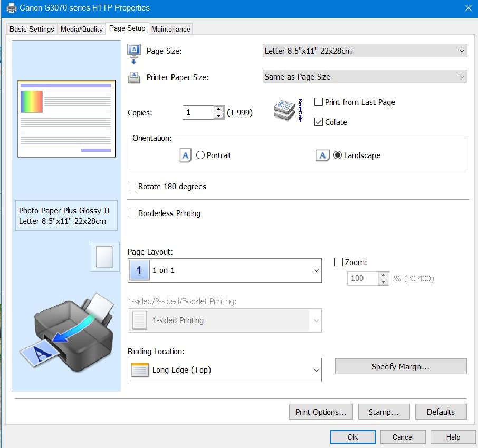
Task: Click the Landscape orientation page icon
Action: click(x=322, y=155)
